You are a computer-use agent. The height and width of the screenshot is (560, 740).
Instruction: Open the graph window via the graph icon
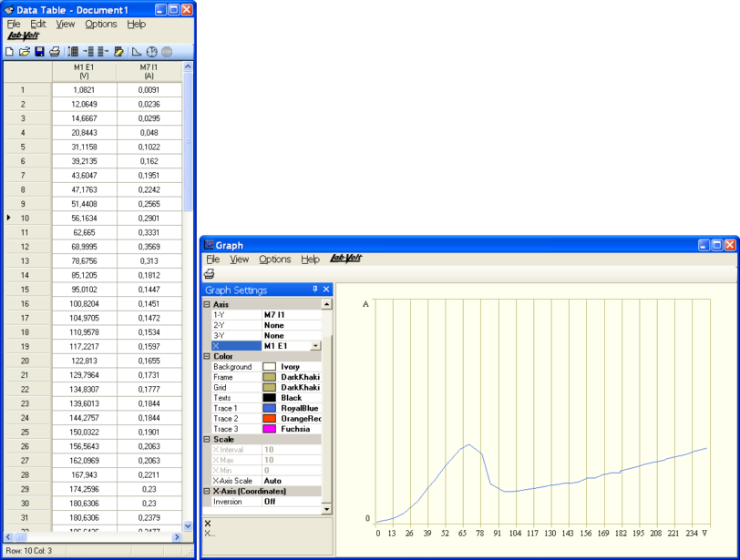tap(137, 52)
